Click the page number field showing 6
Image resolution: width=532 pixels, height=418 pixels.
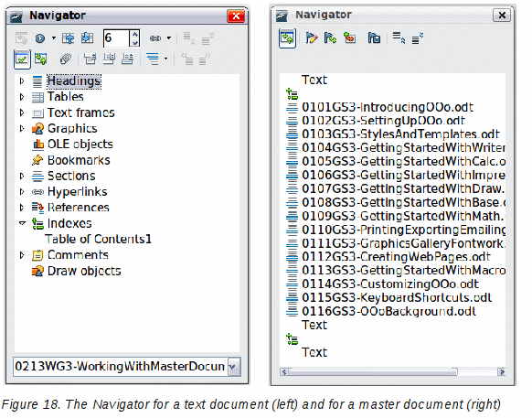tap(116, 38)
